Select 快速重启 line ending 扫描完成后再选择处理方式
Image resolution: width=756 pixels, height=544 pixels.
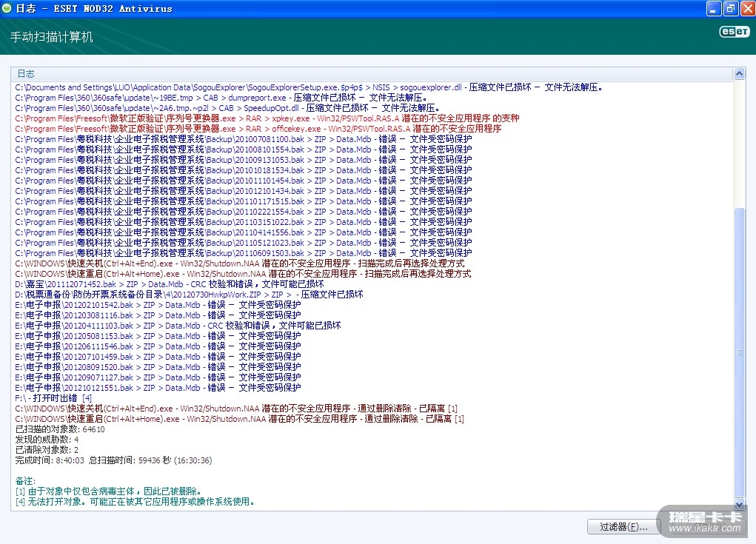click(x=243, y=274)
